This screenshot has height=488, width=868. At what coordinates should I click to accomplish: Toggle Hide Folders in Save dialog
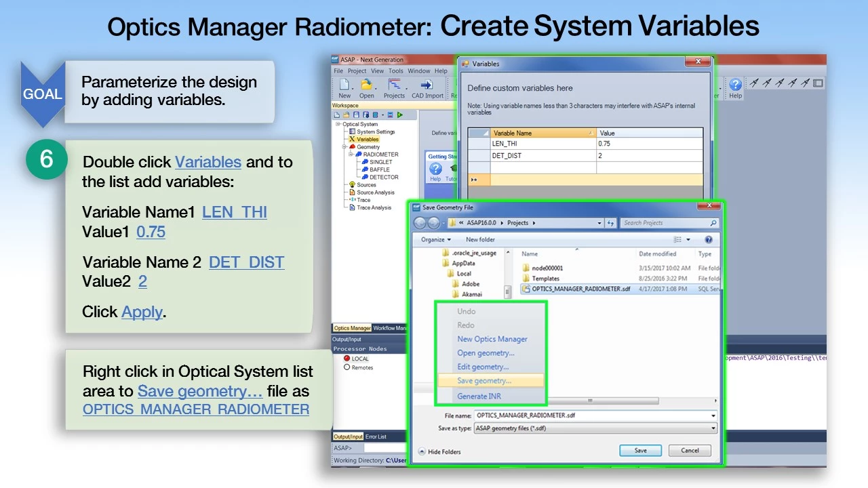pos(439,452)
